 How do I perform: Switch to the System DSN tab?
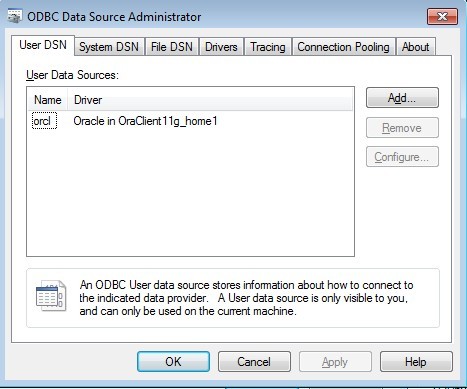[109, 47]
